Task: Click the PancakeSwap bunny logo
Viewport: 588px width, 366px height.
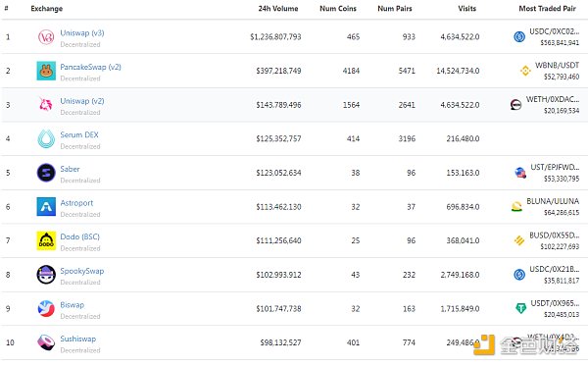Action: [x=46, y=71]
